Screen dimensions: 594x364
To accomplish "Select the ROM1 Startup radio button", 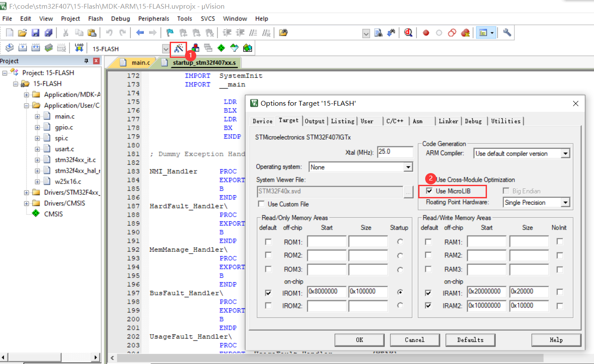I will pos(400,241).
